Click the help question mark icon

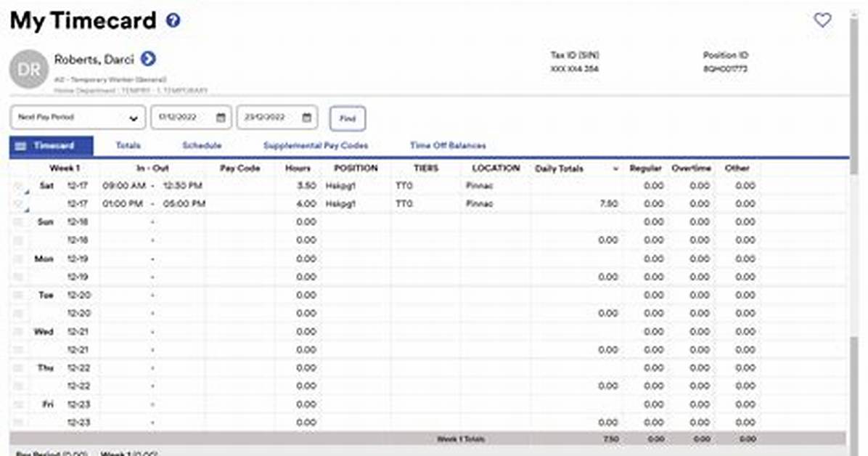pyautogui.click(x=173, y=20)
